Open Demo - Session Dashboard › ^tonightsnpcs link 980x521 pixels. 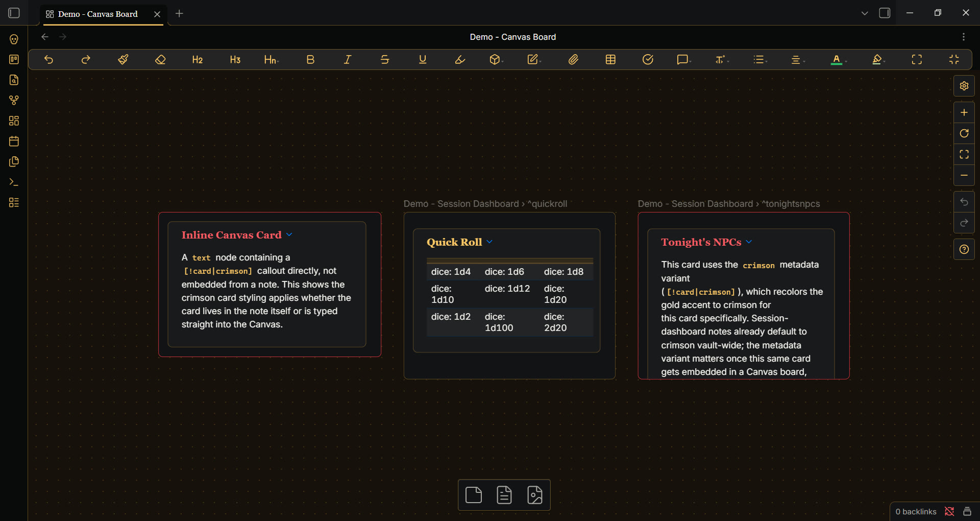tap(729, 204)
